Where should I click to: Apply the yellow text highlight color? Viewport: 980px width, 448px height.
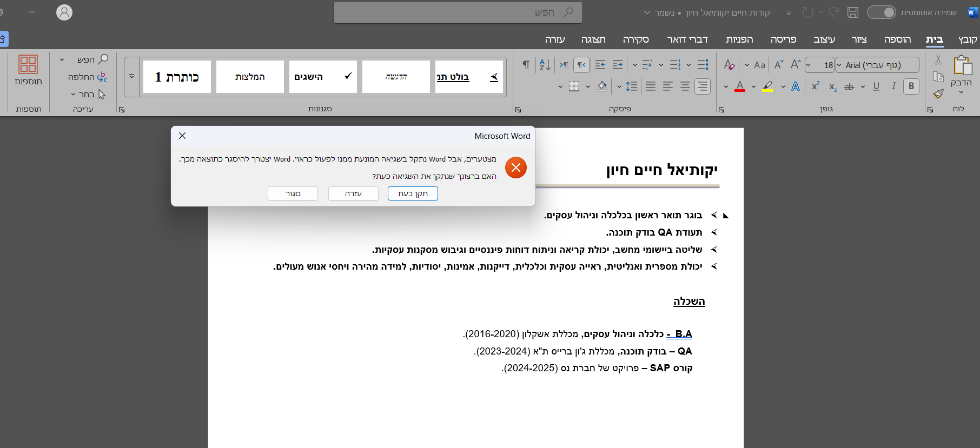[x=767, y=86]
